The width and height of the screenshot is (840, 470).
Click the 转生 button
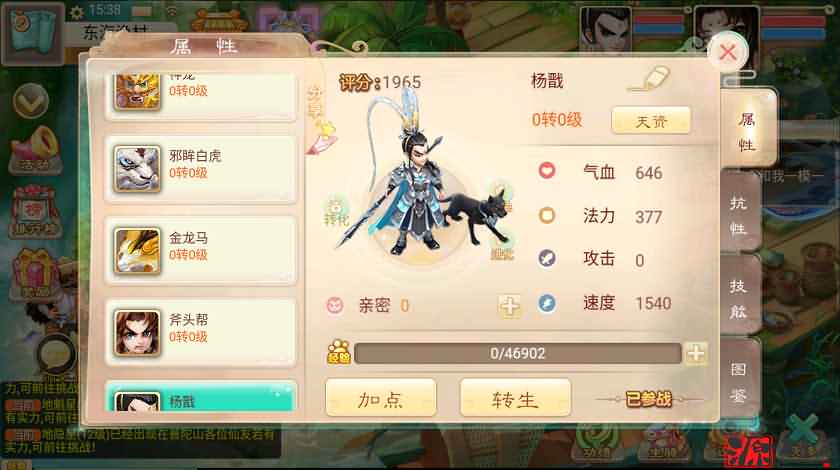[x=515, y=398]
